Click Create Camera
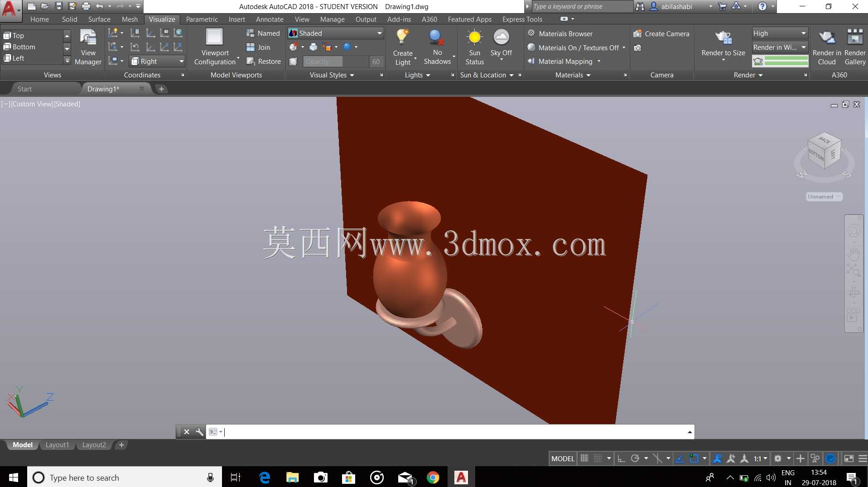This screenshot has width=868, height=487. pos(661,33)
